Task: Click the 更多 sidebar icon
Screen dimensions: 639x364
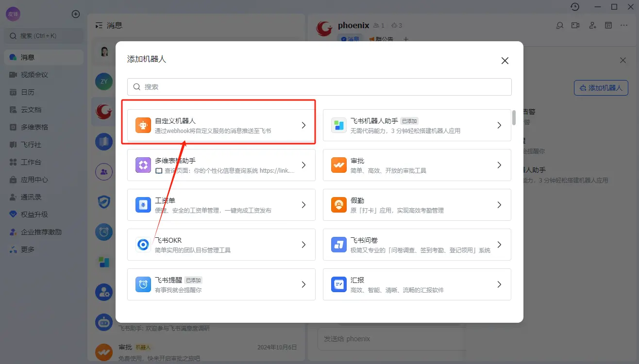Action: [x=13, y=249]
